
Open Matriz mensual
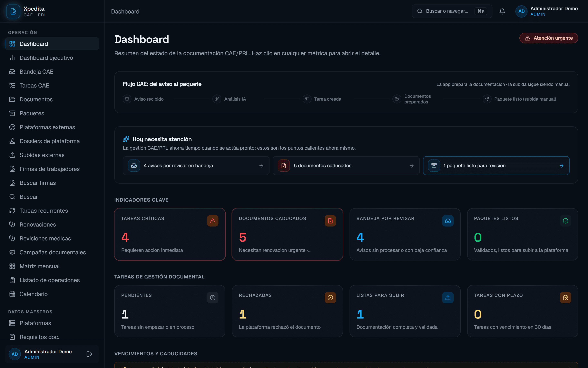pyautogui.click(x=52, y=266)
